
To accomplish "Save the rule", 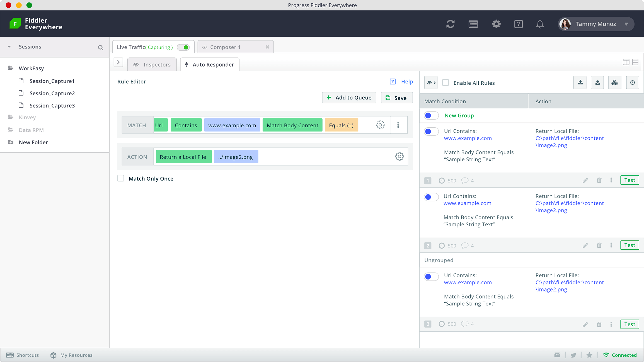I will click(x=397, y=98).
